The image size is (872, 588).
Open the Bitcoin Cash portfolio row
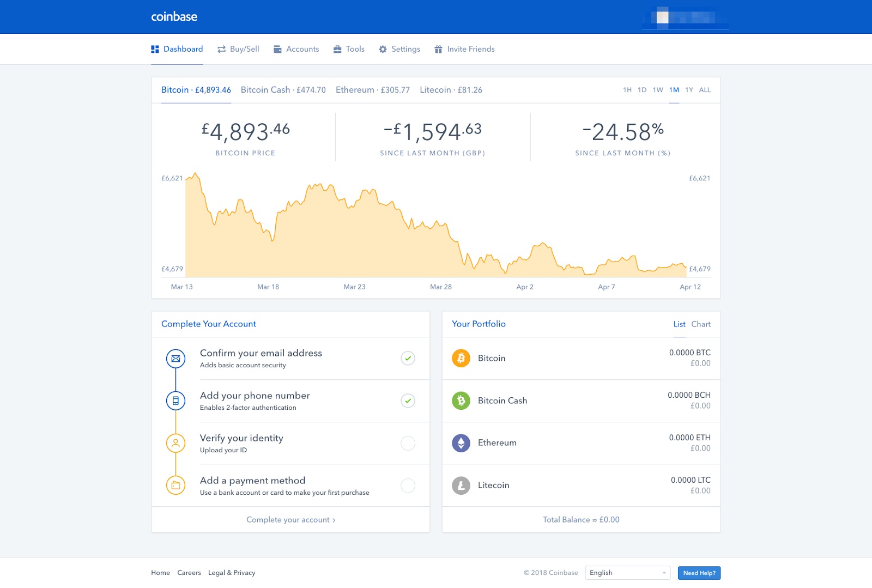pos(581,401)
